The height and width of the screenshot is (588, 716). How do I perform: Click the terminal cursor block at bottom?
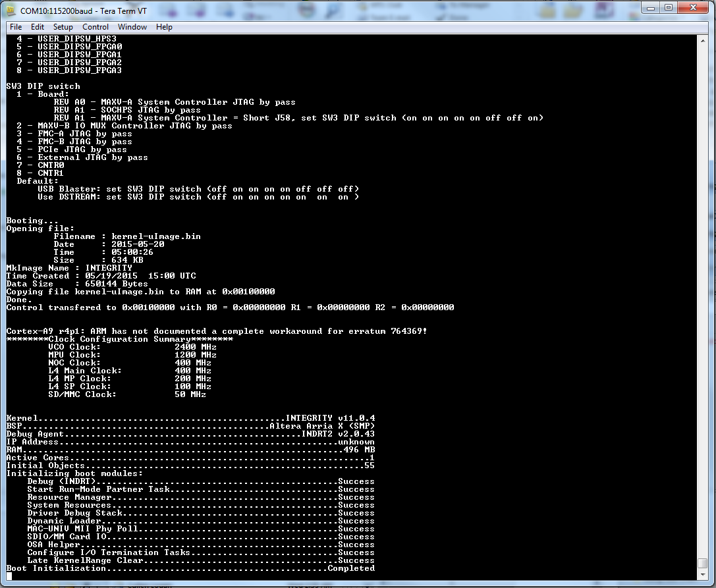point(9,576)
